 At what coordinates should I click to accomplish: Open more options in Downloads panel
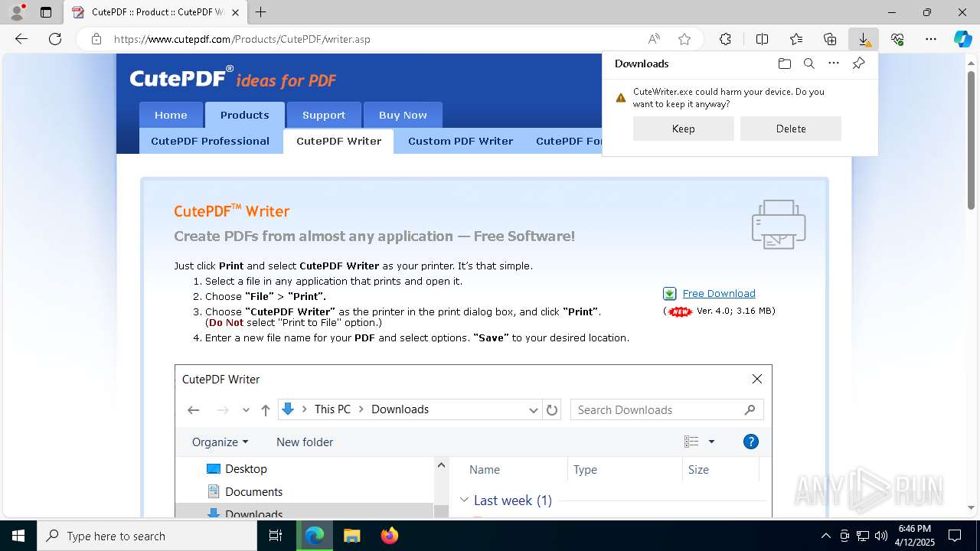point(834,64)
